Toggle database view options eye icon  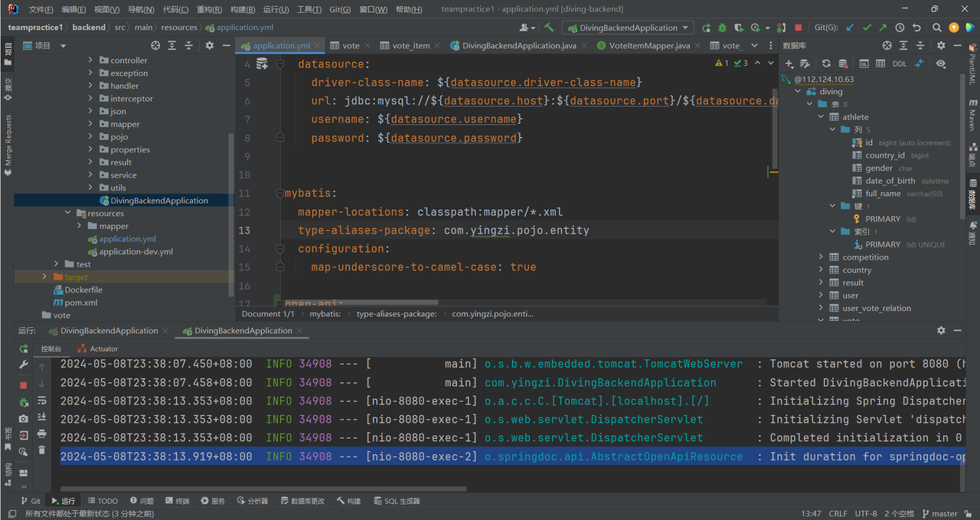tap(941, 64)
